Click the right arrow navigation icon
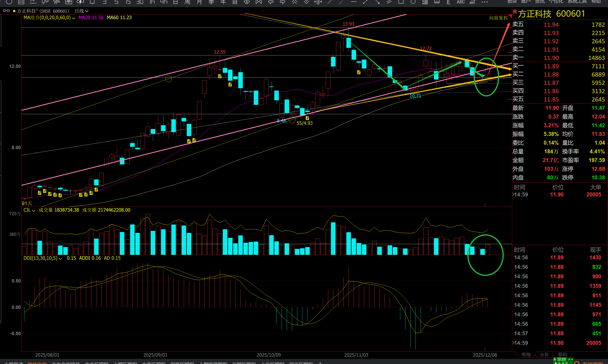 (x=283, y=2)
